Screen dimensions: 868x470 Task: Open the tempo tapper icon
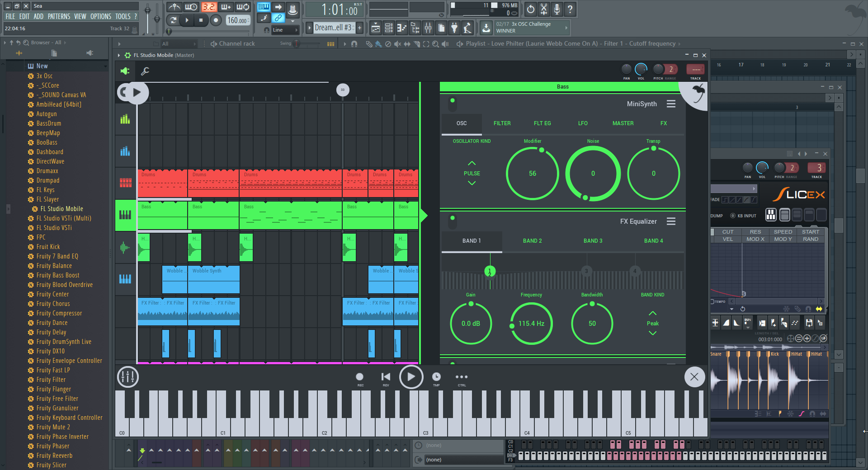467,28
